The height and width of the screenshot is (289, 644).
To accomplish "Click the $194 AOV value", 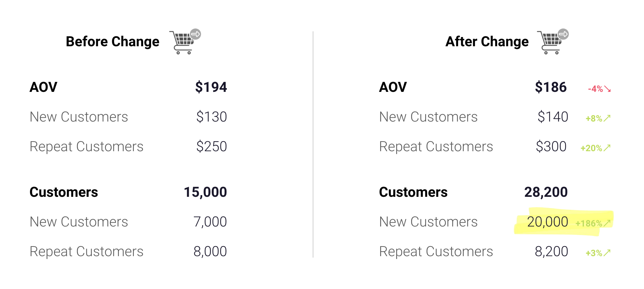I will 211,87.
